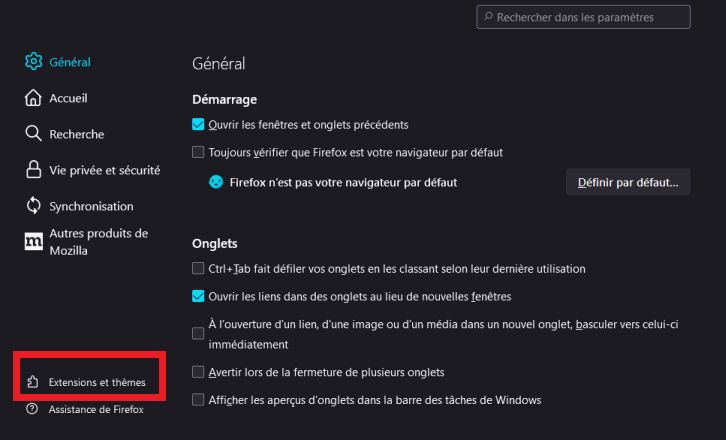
Task: Check Afficher les aperçus d'onglets checkbox
Action: tap(198, 399)
